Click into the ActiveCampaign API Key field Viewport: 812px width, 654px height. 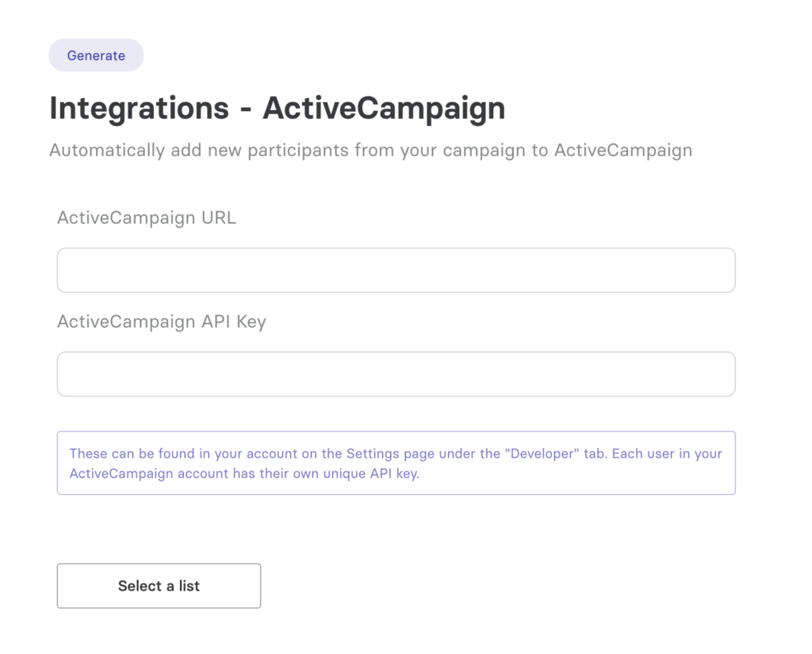(x=396, y=374)
